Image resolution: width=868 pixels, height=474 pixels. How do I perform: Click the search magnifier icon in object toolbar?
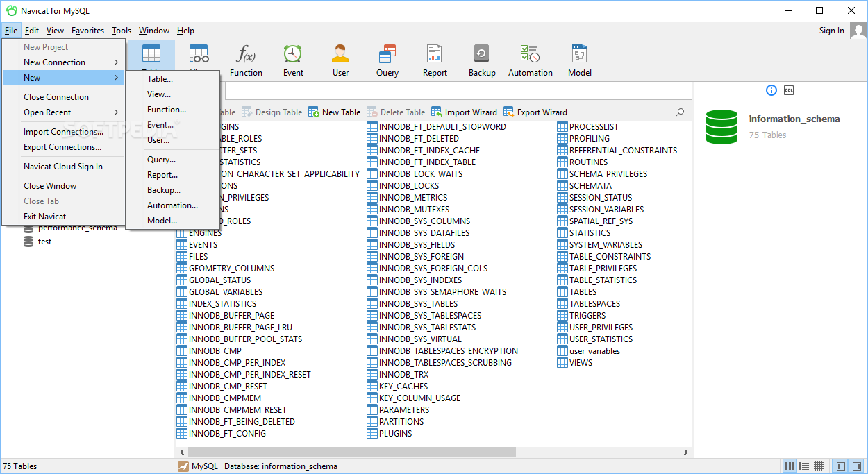click(x=680, y=112)
